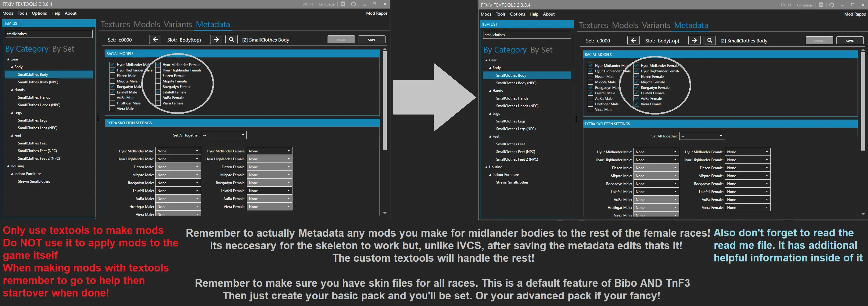This screenshot has width=868, height=306.
Task: Click scroll-down arrow of left window metadata panel
Action: [385, 213]
